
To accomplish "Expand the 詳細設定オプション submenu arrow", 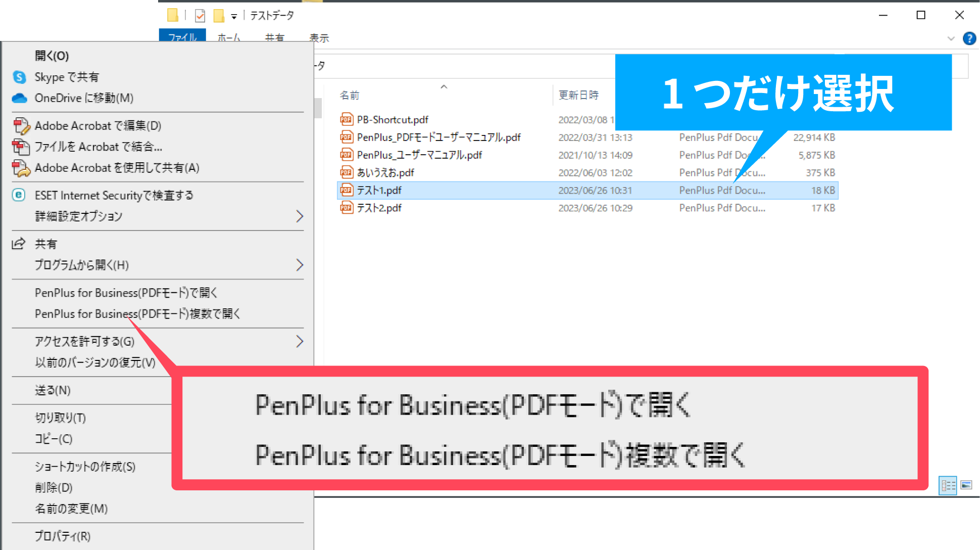I will click(300, 216).
